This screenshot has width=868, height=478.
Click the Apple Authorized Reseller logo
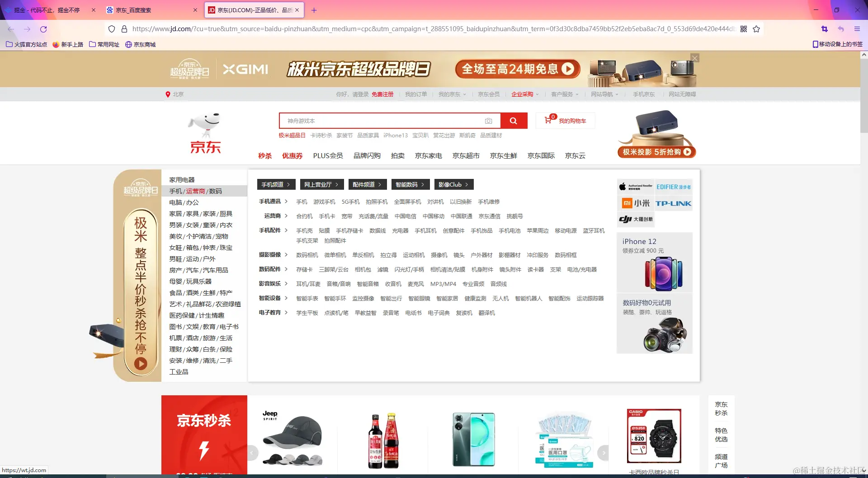636,187
